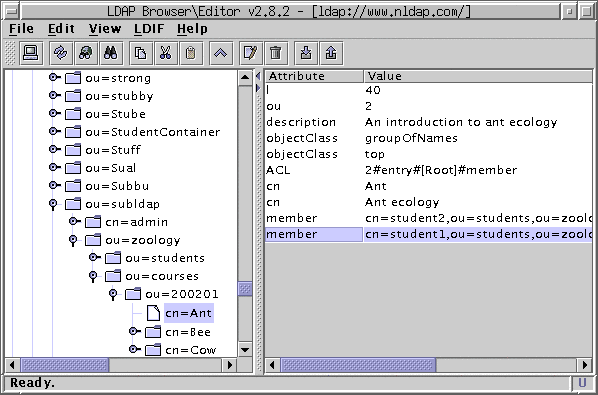The height and width of the screenshot is (395, 598).
Task: Click the attribute table scroll left arrow
Action: click(272, 365)
